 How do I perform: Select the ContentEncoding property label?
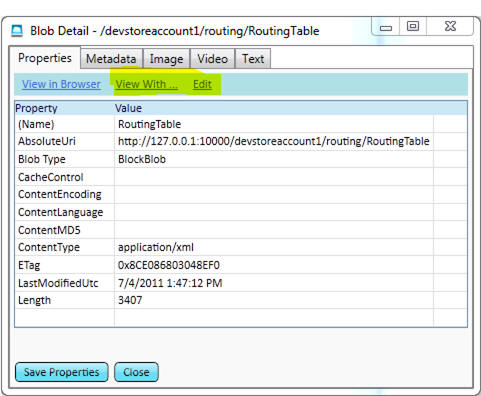pos(60,194)
